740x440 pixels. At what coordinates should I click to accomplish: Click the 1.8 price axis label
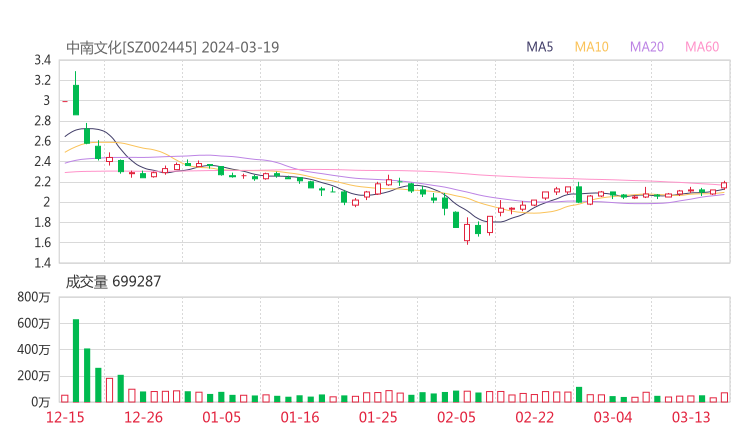(x=42, y=222)
